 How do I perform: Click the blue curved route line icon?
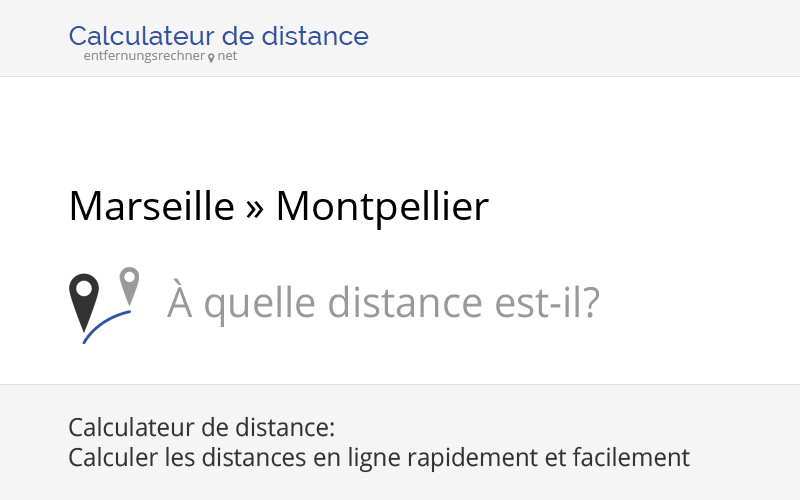pos(107,327)
